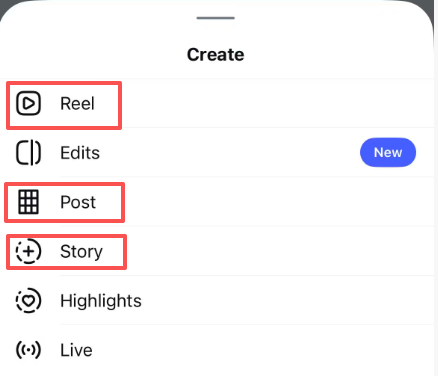Open the Highlights option

(x=101, y=301)
